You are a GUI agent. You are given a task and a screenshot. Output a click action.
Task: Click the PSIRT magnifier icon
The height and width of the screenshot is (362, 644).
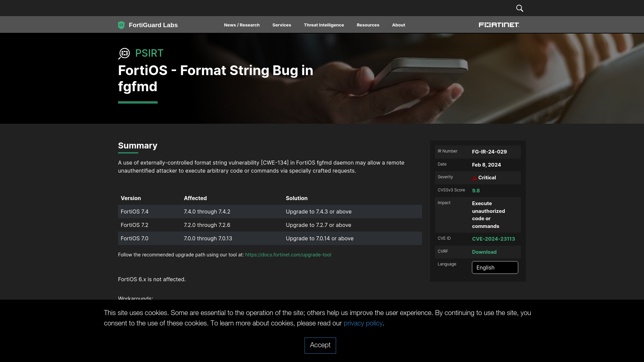click(x=124, y=54)
